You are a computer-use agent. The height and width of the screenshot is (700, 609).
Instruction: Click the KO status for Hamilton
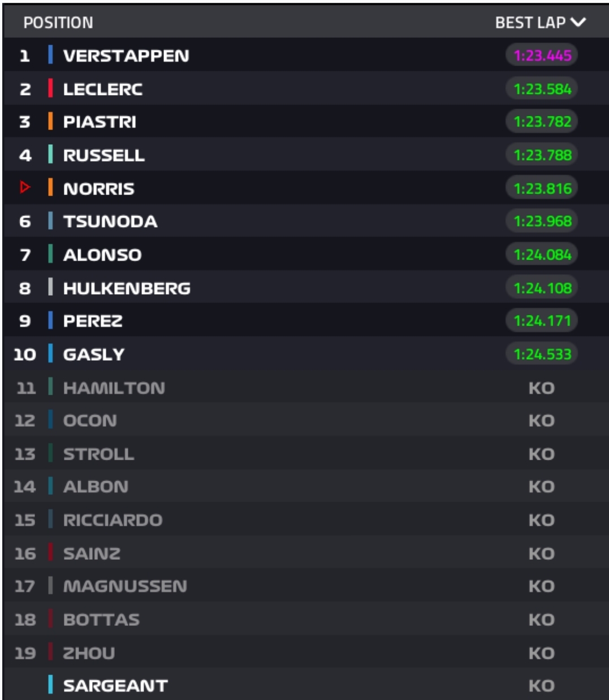(x=541, y=388)
